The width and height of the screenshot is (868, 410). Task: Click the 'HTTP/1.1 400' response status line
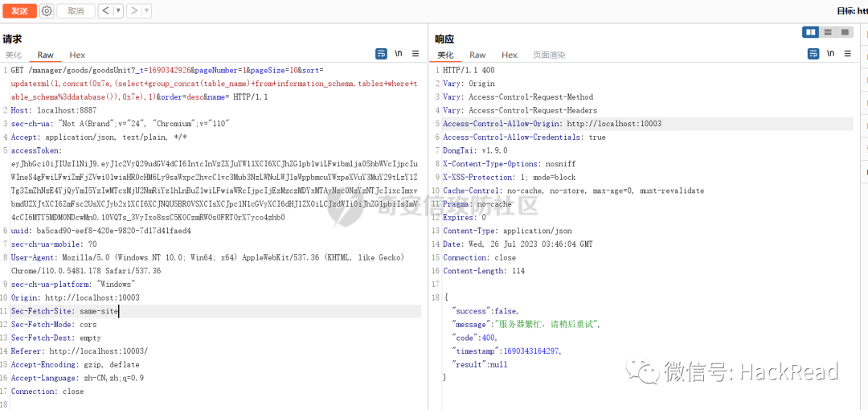[x=469, y=71]
